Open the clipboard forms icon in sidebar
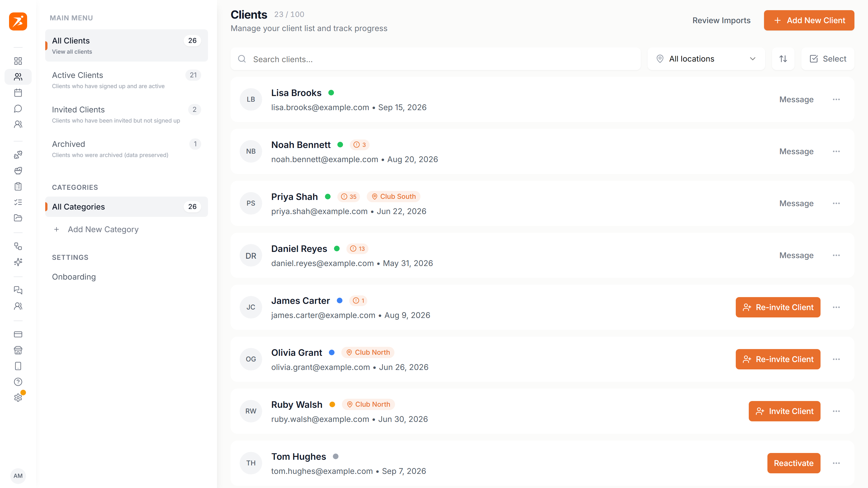This screenshot has width=868, height=488. (x=18, y=186)
